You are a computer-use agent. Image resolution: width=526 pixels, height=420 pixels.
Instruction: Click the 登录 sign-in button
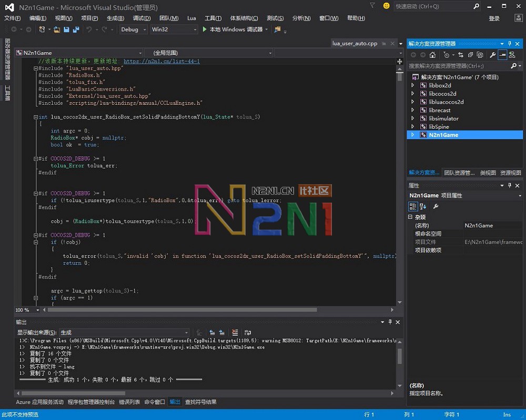pyautogui.click(x=493, y=17)
